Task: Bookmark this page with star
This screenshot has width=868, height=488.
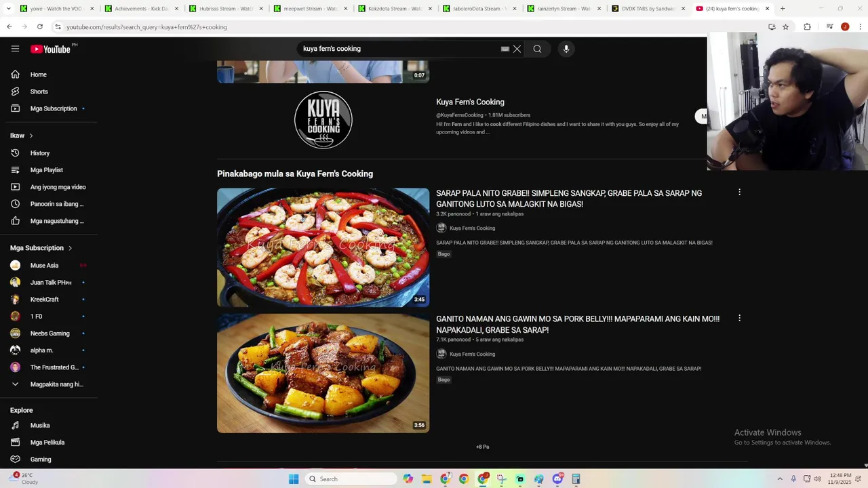Action: point(785,27)
